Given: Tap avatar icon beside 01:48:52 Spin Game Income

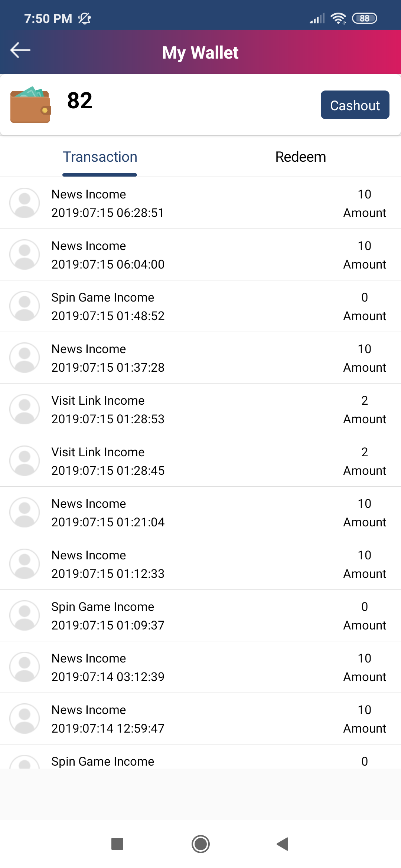Looking at the screenshot, I should pyautogui.click(x=25, y=306).
